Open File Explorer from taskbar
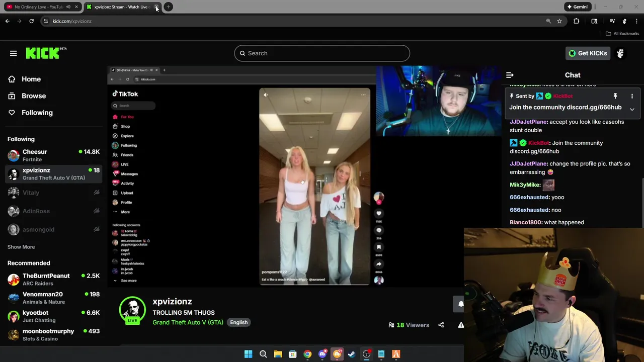Viewport: 644px width, 362px height. (278, 354)
